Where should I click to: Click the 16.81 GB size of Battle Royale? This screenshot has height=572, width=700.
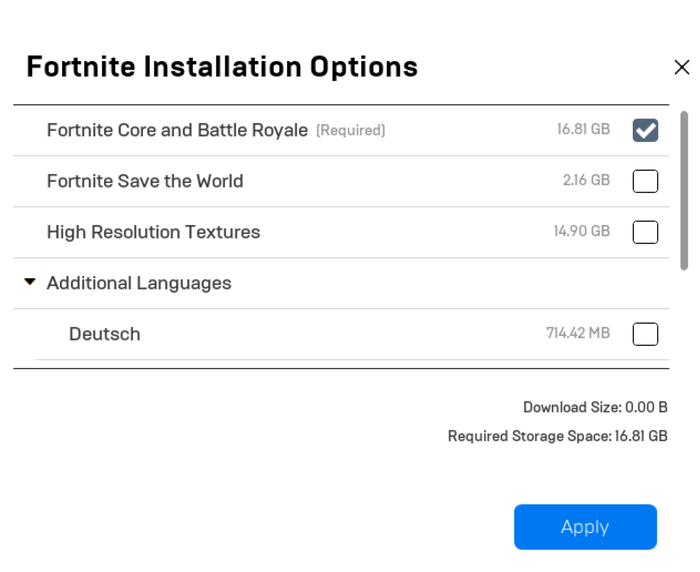coord(583,129)
